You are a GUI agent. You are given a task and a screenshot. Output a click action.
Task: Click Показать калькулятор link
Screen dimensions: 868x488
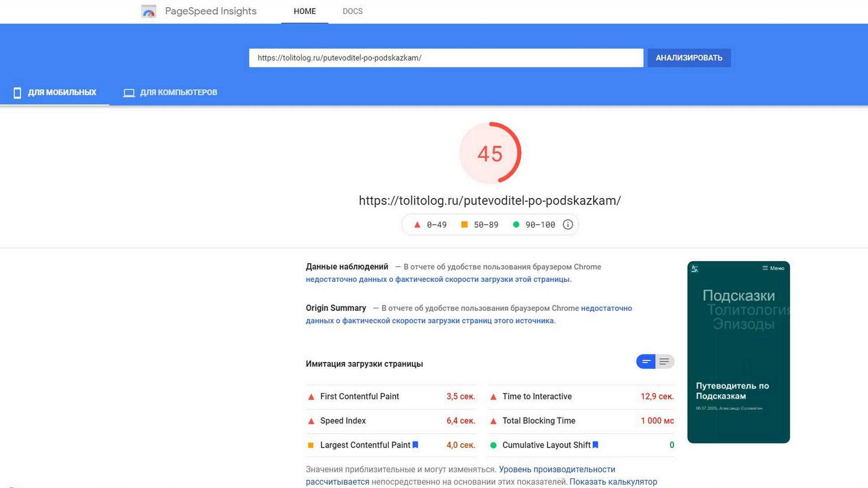(x=613, y=482)
